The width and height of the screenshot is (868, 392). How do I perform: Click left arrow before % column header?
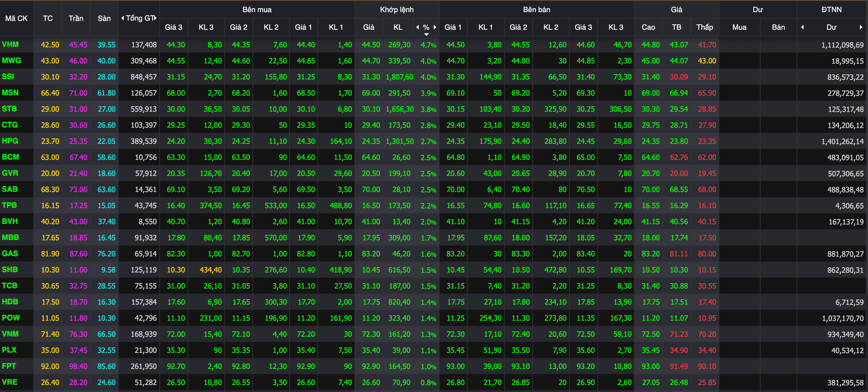(418, 27)
